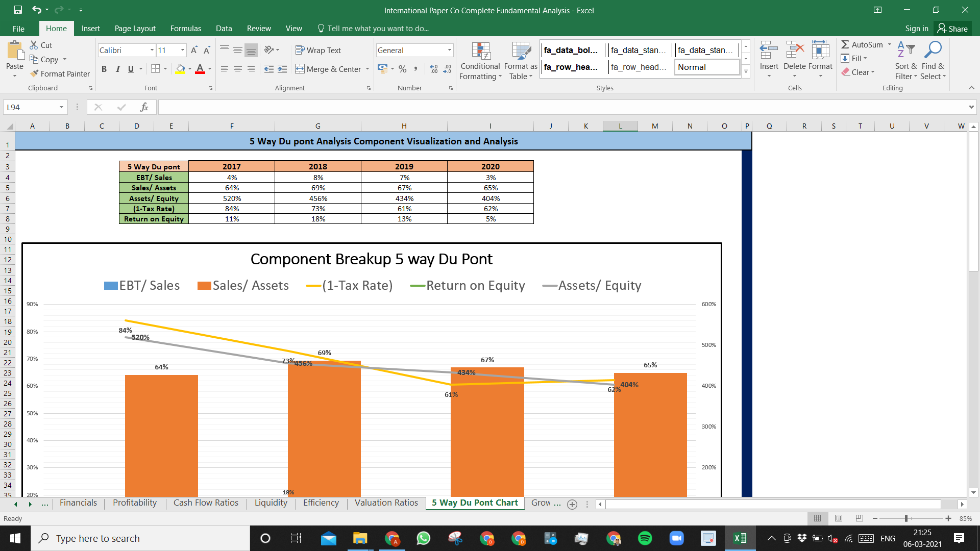The image size is (980, 551).
Task: Decrease font size with the small A icon
Action: pyautogui.click(x=207, y=50)
